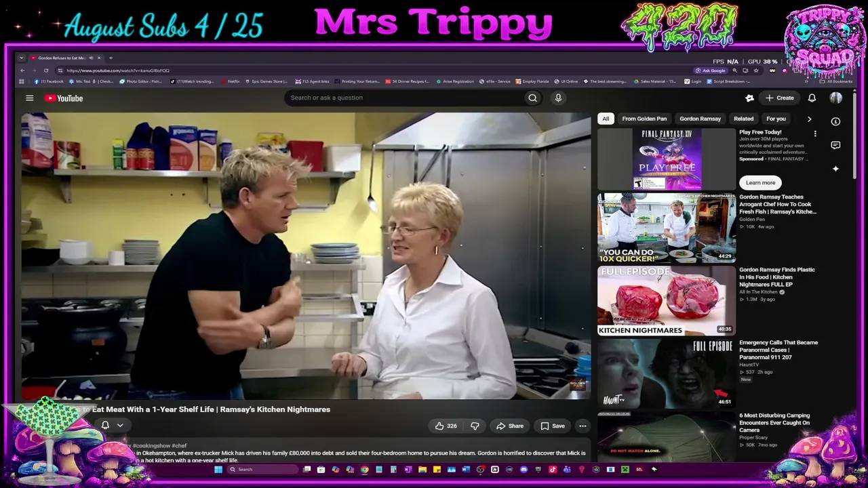The image size is (868, 488).
Task: Open the Employ Florida bookmark
Action: coord(534,81)
